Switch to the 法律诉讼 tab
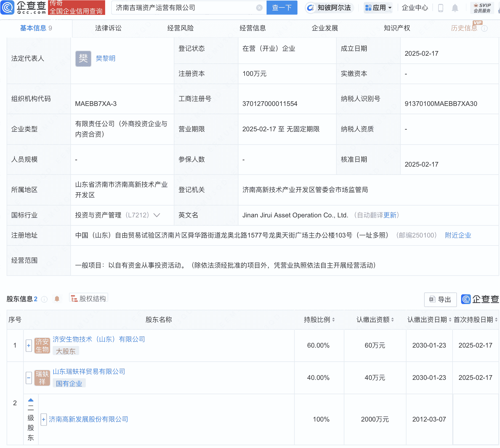Image resolution: width=500 pixels, height=448 pixels. point(108,28)
